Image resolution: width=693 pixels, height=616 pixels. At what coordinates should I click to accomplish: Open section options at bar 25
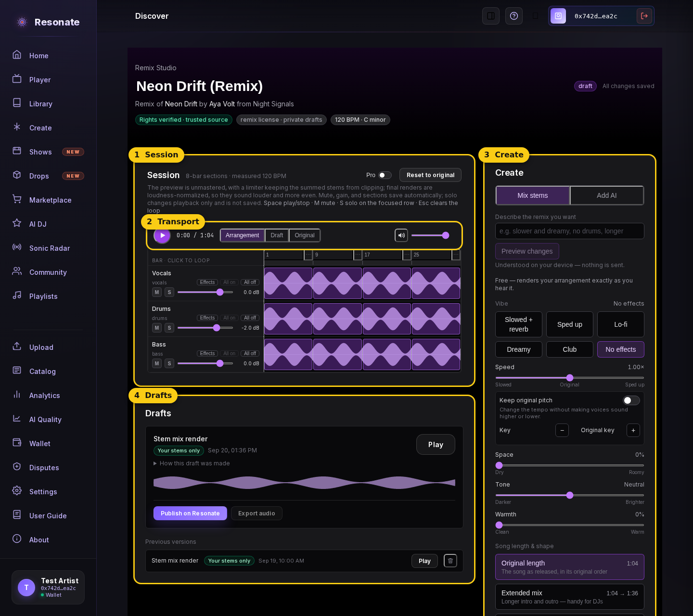click(456, 255)
